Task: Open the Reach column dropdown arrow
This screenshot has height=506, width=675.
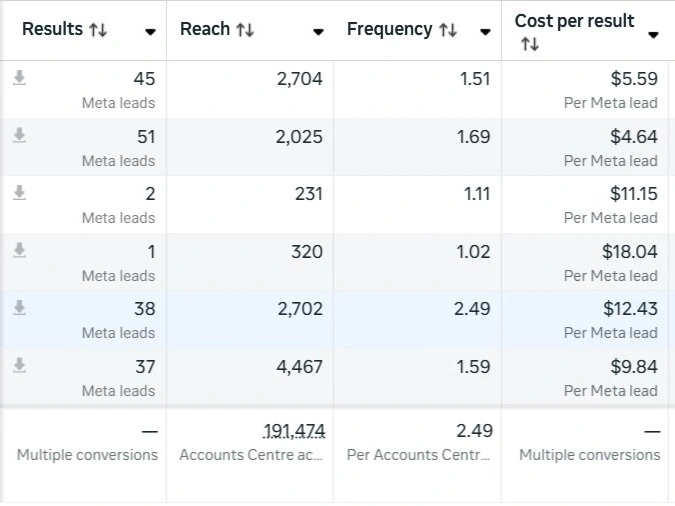Action: pos(318,32)
